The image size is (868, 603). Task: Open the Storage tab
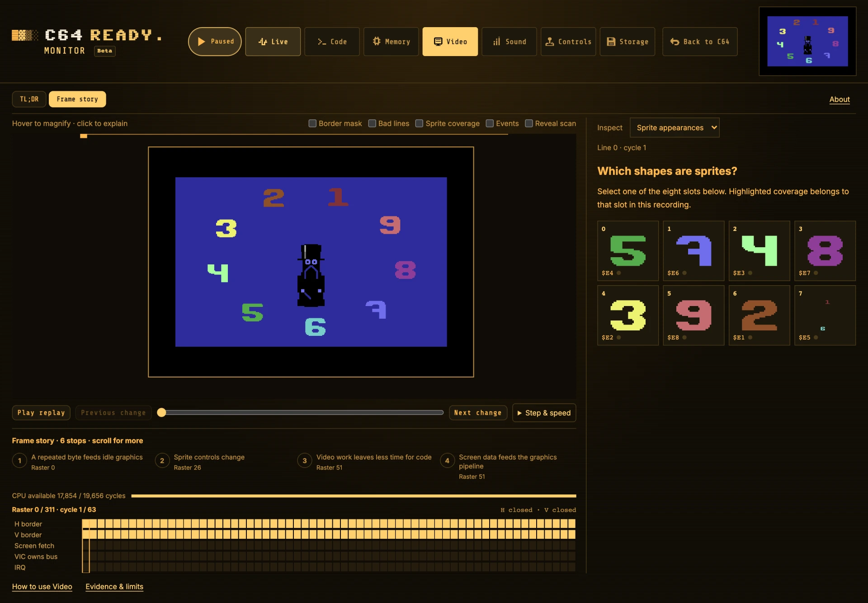pyautogui.click(x=627, y=42)
